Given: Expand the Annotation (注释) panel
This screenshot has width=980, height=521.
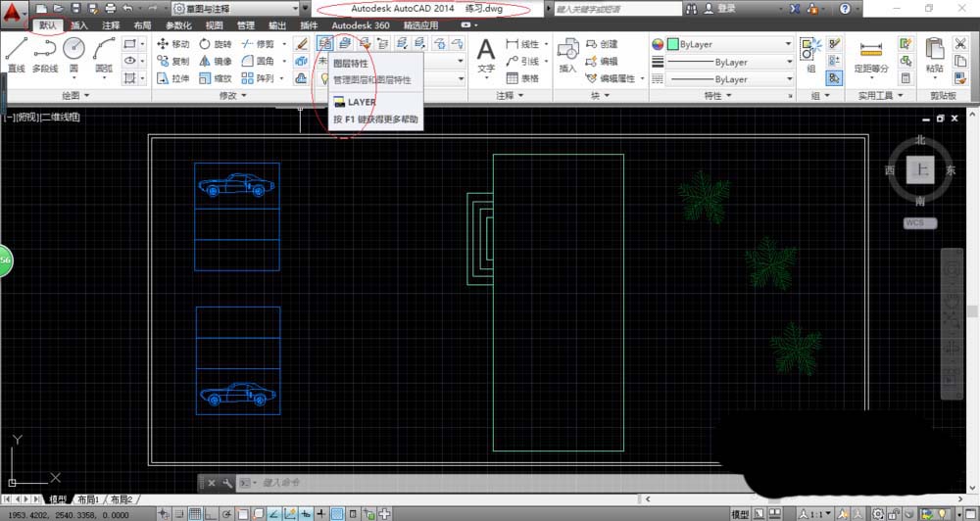Looking at the screenshot, I should (510, 96).
